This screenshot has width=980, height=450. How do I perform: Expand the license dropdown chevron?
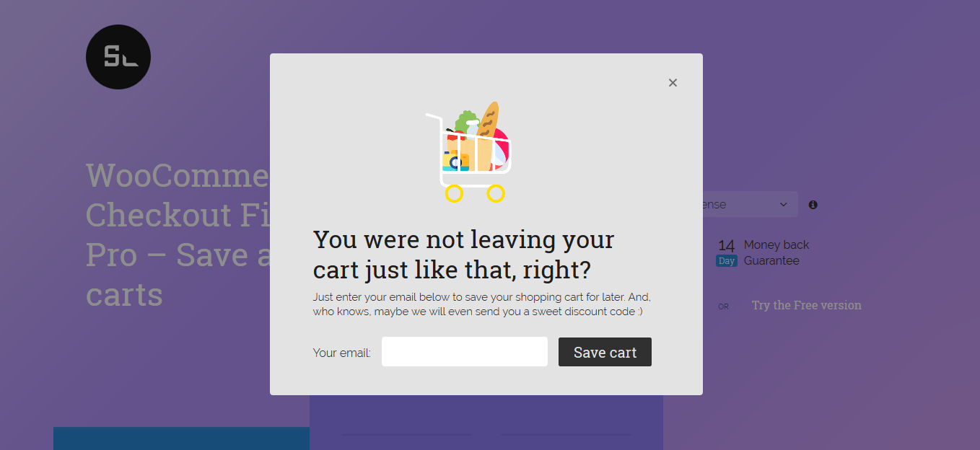coord(784,205)
